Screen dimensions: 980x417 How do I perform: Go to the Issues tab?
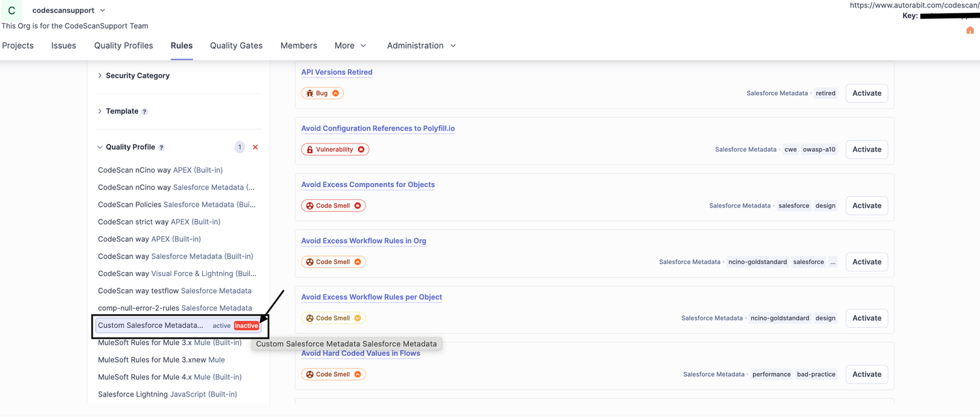pos(63,46)
